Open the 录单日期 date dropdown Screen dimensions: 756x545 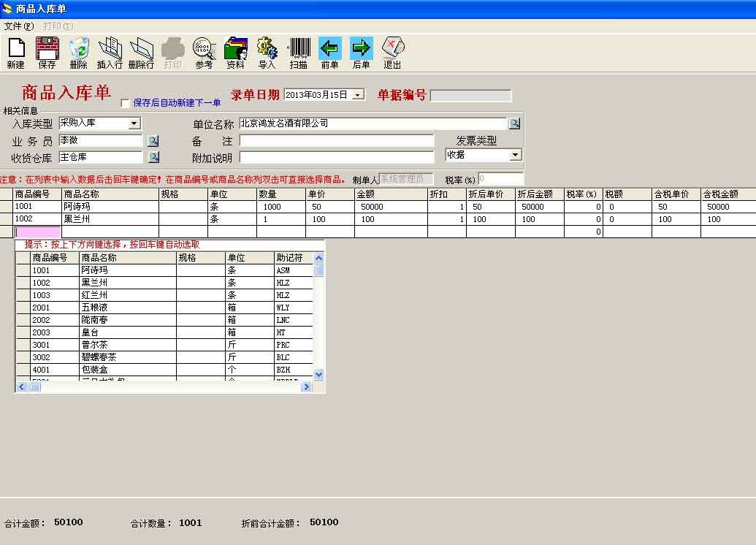(356, 94)
